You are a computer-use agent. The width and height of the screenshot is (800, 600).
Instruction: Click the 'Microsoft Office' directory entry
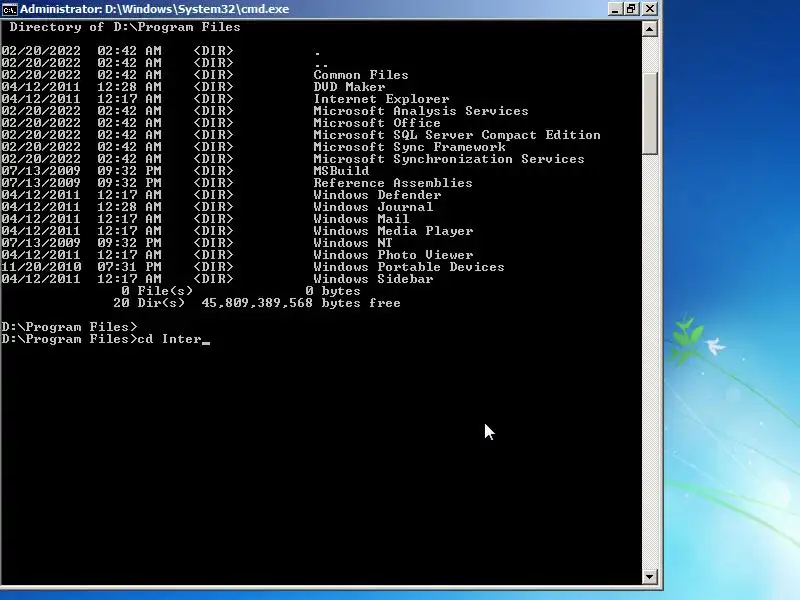(377, 123)
